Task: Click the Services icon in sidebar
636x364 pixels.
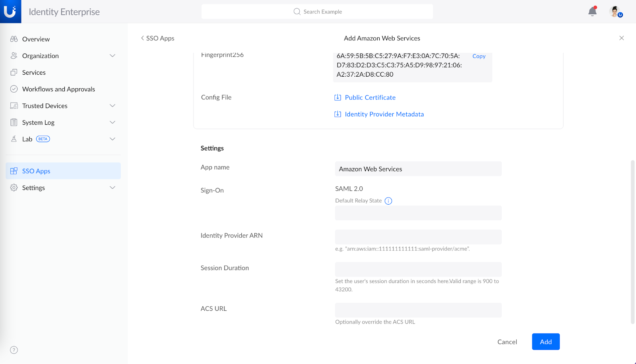Action: pos(14,72)
